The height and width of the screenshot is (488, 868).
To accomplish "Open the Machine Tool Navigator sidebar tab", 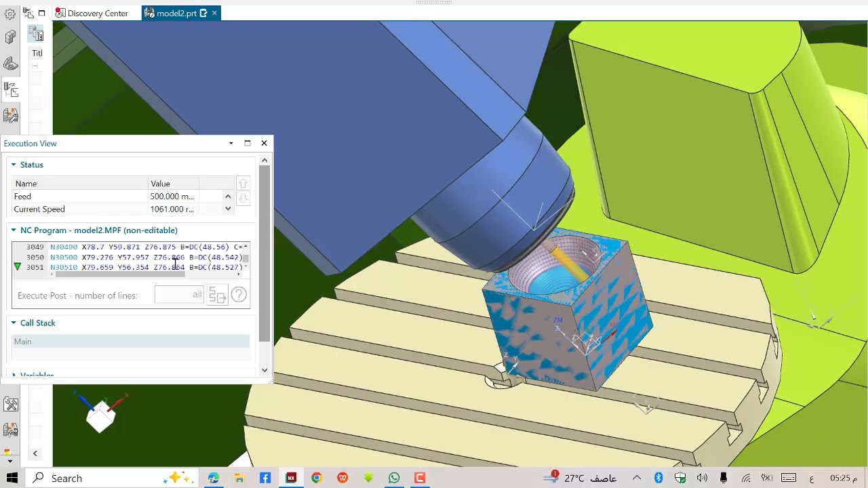I will [10, 115].
